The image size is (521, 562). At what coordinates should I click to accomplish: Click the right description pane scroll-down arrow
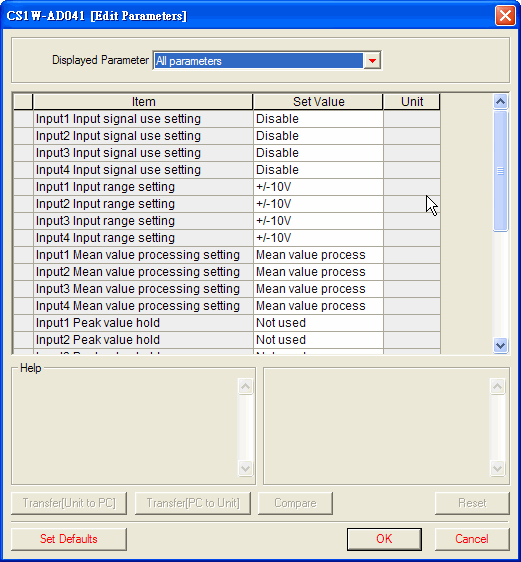pos(497,468)
